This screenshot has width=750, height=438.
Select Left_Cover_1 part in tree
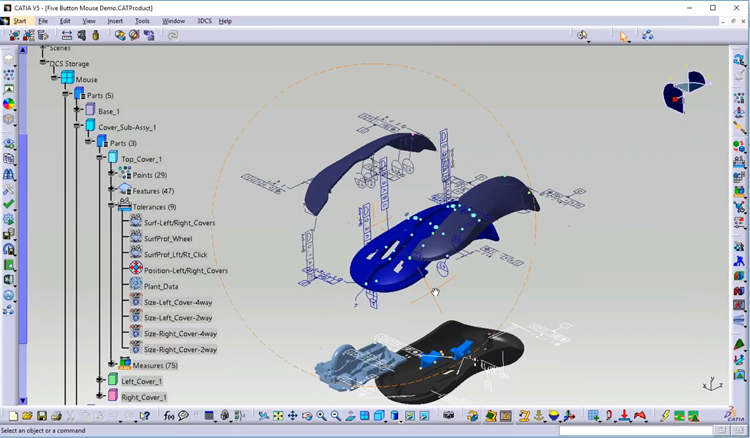[x=142, y=381]
